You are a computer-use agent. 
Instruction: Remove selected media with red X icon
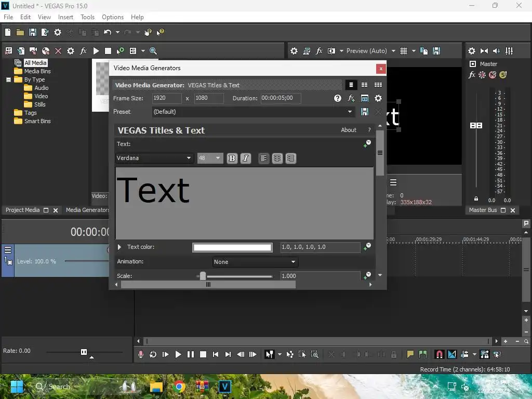[x=58, y=51]
